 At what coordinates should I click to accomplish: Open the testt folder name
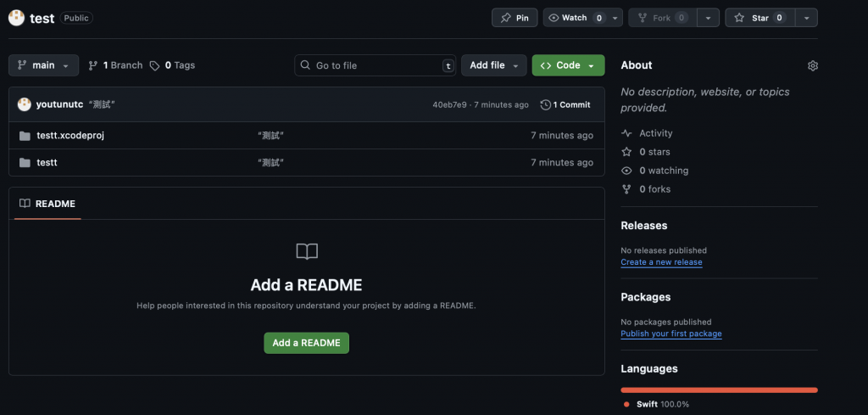click(x=47, y=162)
